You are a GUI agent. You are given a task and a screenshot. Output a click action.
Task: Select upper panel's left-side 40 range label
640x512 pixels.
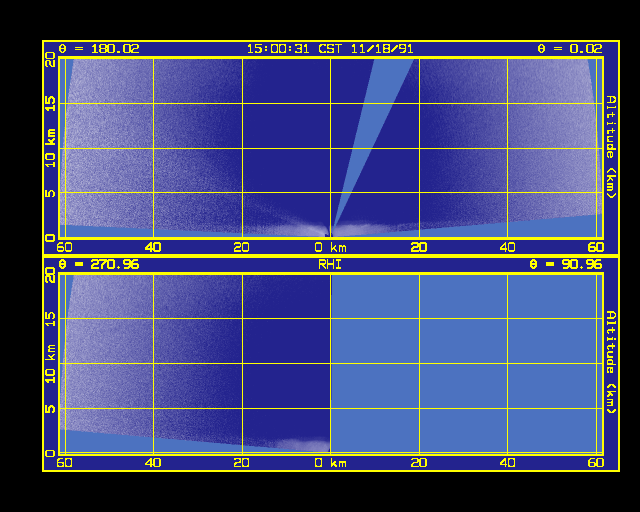click(153, 247)
